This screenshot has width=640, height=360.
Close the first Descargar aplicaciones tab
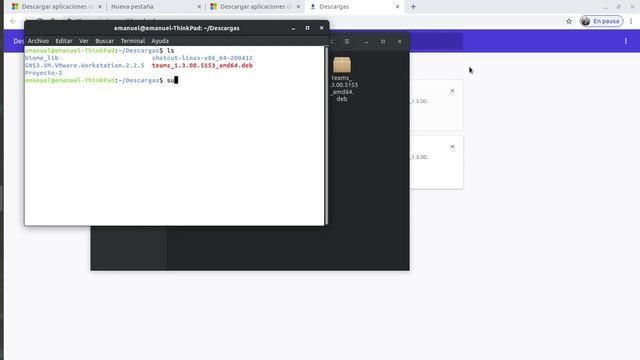tap(100, 7)
